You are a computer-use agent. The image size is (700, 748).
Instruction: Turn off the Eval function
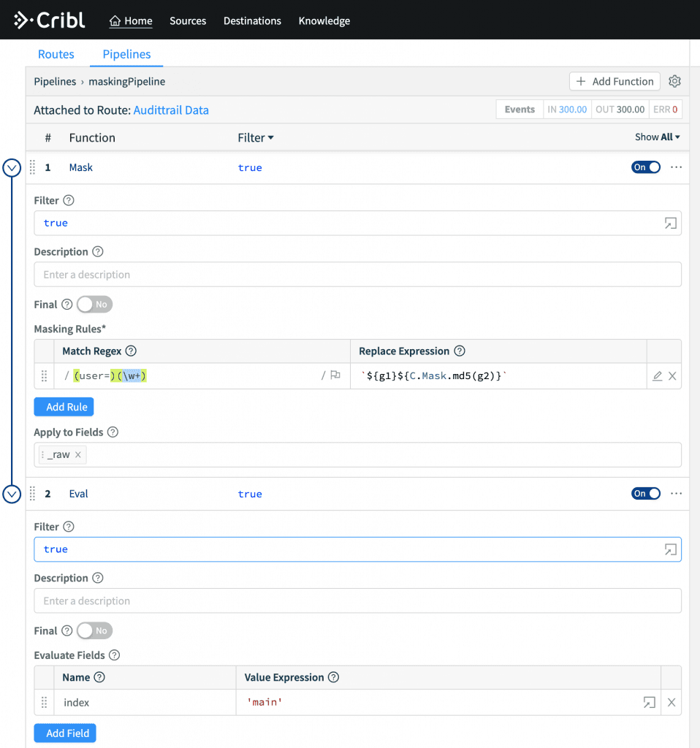(645, 493)
